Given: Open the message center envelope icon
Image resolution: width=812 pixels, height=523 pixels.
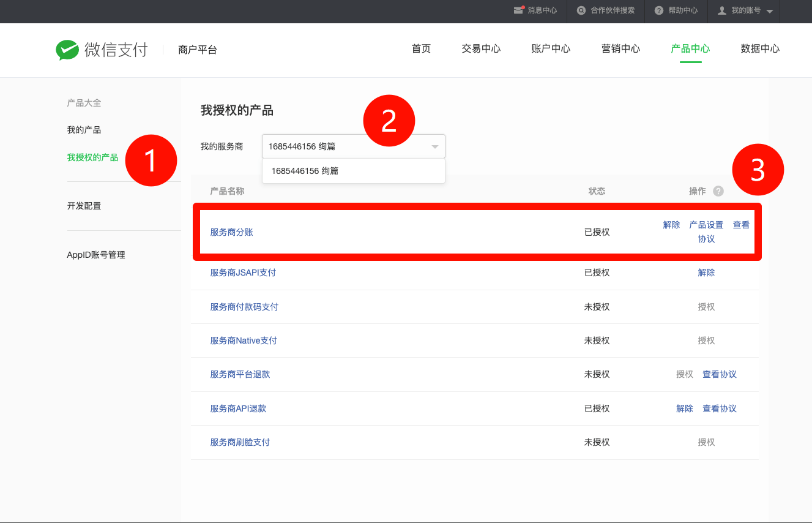Looking at the screenshot, I should [519, 10].
